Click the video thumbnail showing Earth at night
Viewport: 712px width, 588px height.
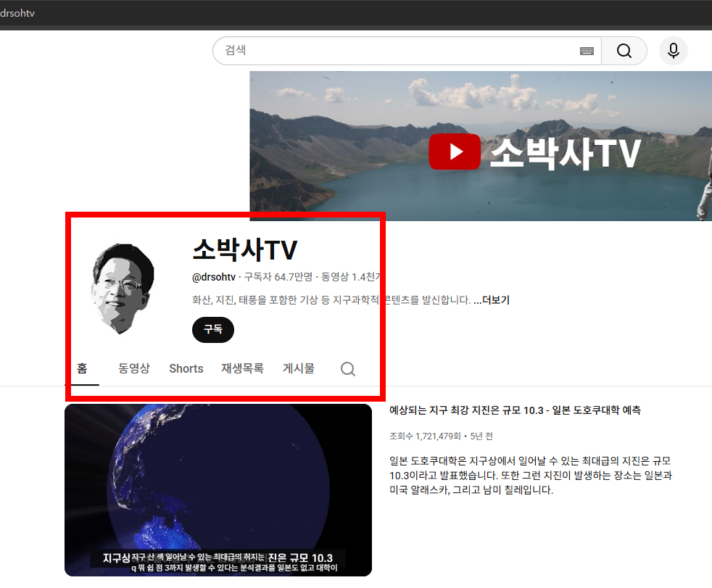click(x=218, y=490)
